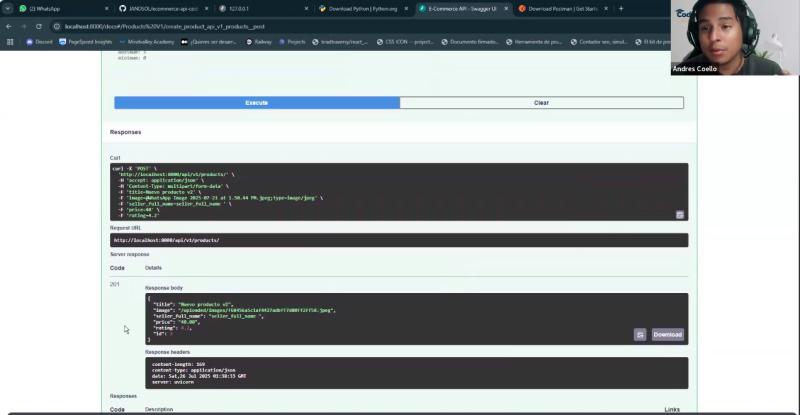Open the Discord bookmark

[x=39, y=42]
